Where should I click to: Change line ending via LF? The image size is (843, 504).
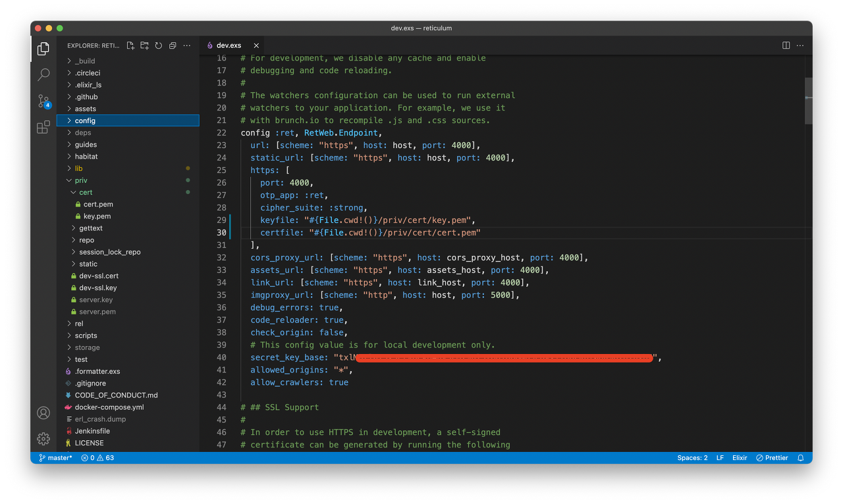[721, 458]
